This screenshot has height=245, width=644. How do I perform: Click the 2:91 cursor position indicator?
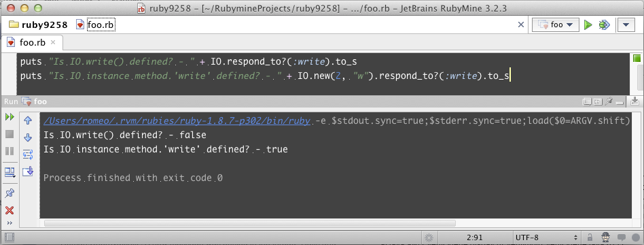475,238
